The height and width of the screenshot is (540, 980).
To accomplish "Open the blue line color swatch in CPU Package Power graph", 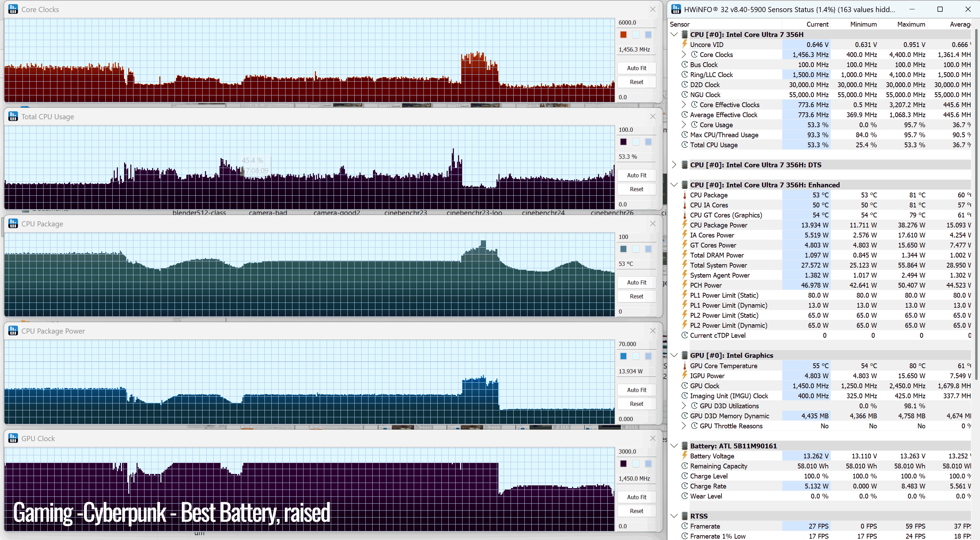I will (x=623, y=356).
